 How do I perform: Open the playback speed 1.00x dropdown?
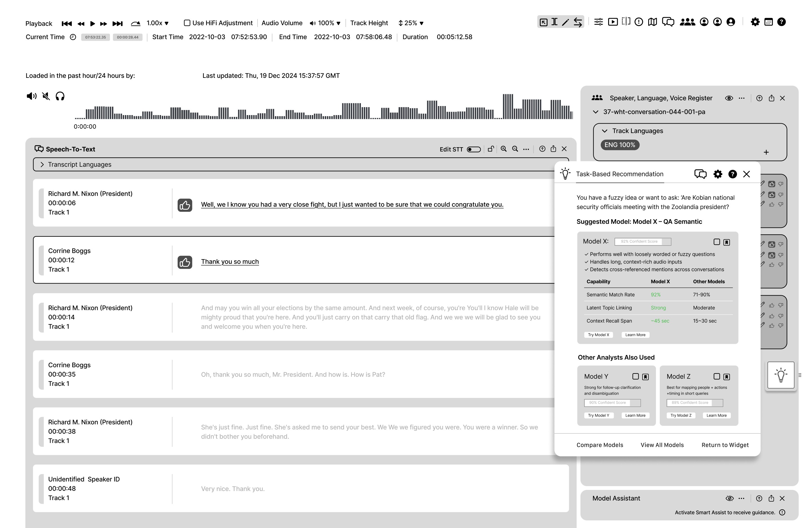(158, 23)
